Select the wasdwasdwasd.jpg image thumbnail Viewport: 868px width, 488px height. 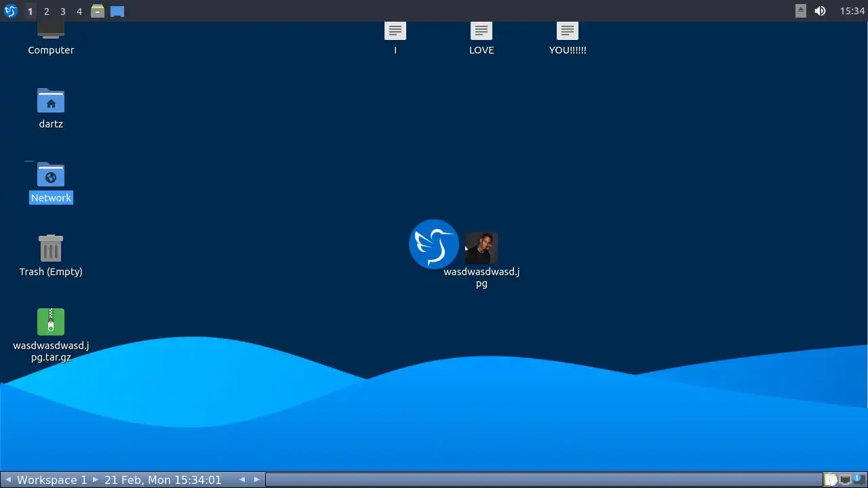[x=481, y=248]
